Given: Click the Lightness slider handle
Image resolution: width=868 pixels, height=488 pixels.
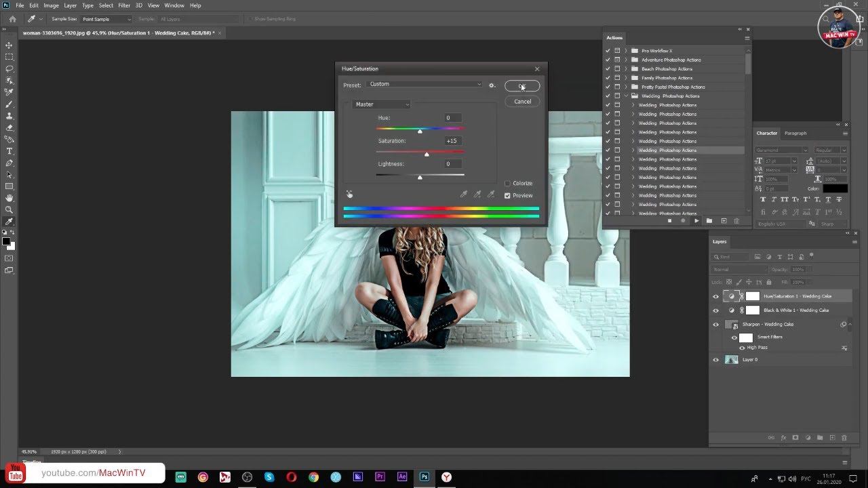Looking at the screenshot, I should (420, 178).
